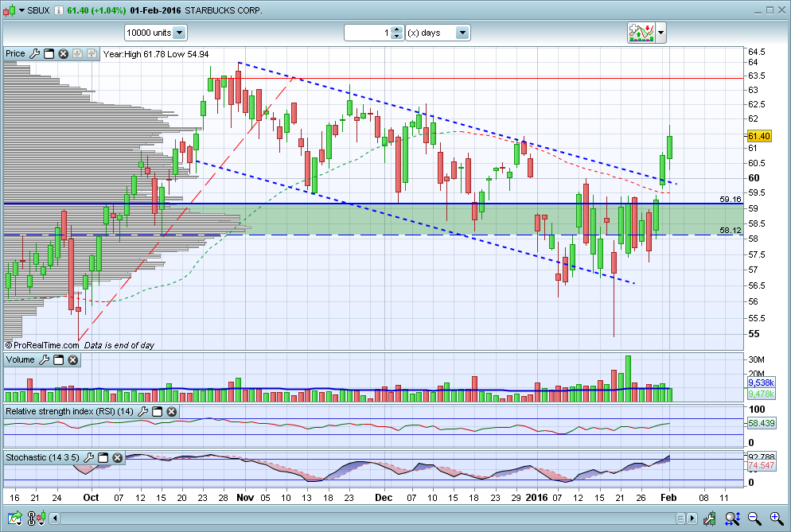Maximize the Volume panel

[59, 359]
